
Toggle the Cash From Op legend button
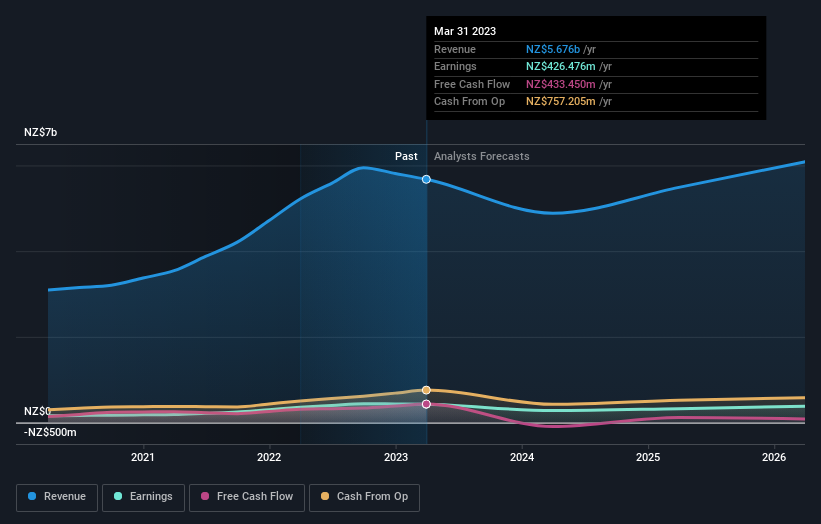(x=364, y=497)
